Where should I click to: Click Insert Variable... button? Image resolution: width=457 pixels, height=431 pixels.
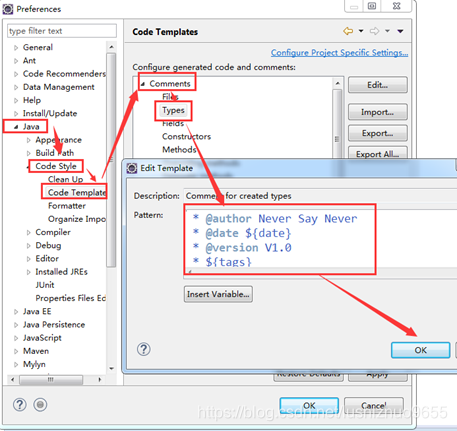click(x=218, y=294)
